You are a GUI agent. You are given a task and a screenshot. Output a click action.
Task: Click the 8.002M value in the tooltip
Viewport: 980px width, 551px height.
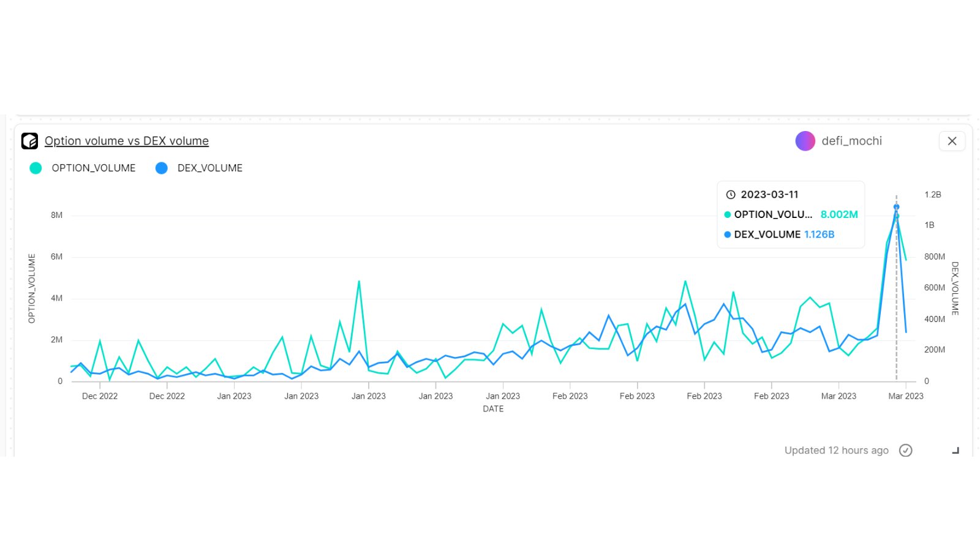[839, 214]
